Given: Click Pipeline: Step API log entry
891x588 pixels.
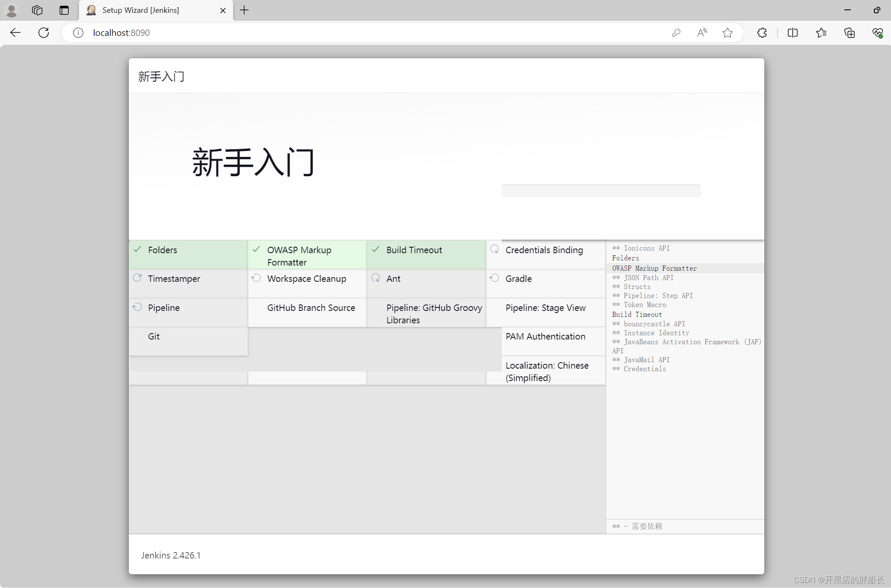Looking at the screenshot, I should tap(652, 295).
